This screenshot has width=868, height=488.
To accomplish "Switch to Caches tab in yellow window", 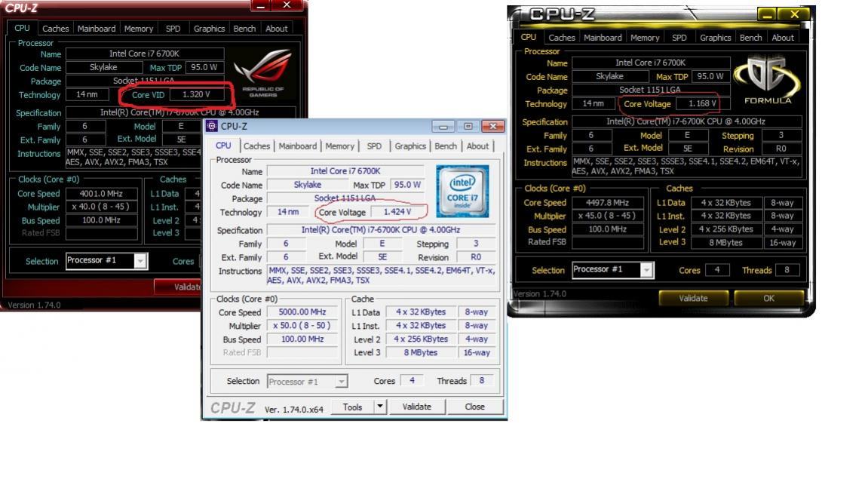I will tap(561, 38).
